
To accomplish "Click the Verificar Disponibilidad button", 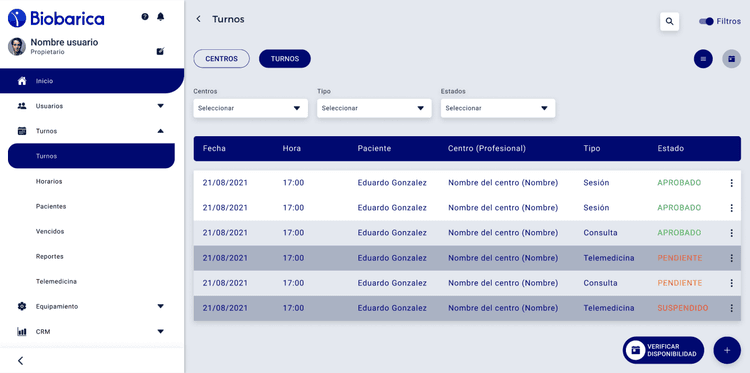I will 663,351.
